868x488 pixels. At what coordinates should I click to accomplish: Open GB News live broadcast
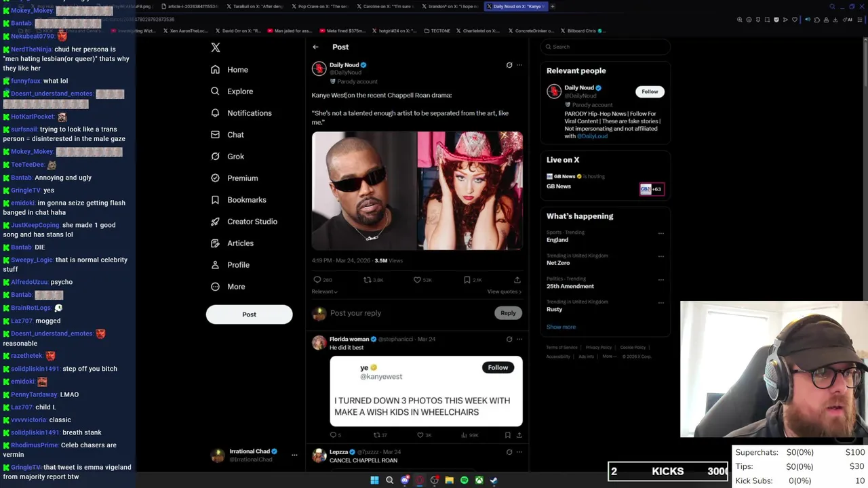tap(606, 182)
